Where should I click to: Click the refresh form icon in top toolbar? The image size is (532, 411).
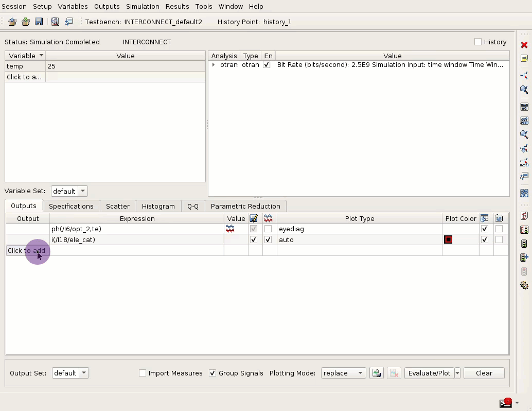(x=69, y=22)
